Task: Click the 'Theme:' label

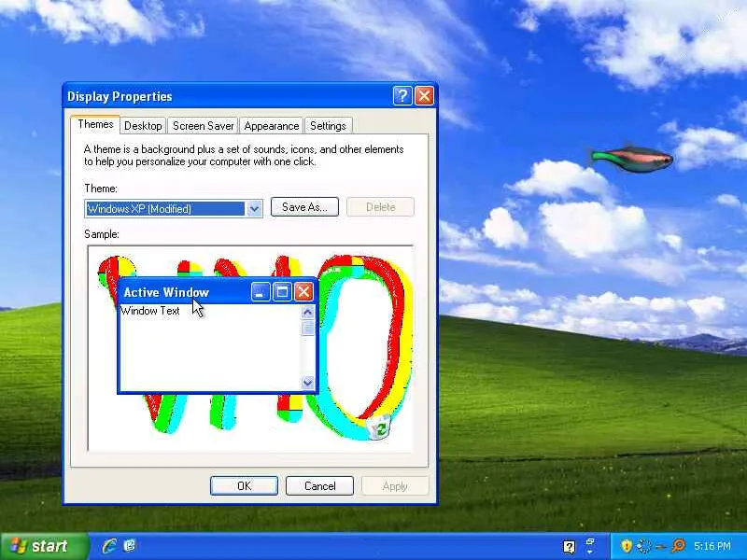Action: (101, 189)
